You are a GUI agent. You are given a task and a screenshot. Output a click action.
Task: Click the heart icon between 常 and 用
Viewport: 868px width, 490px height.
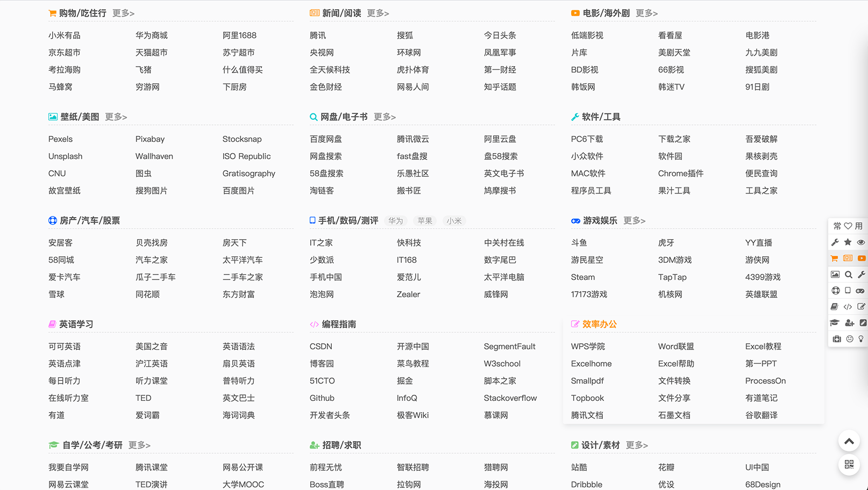coord(848,226)
